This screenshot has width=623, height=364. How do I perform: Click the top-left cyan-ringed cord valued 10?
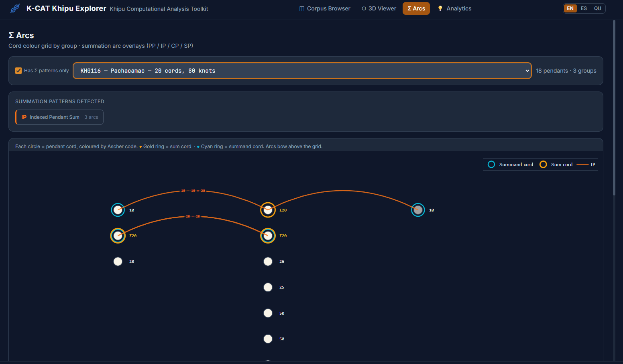118,210
